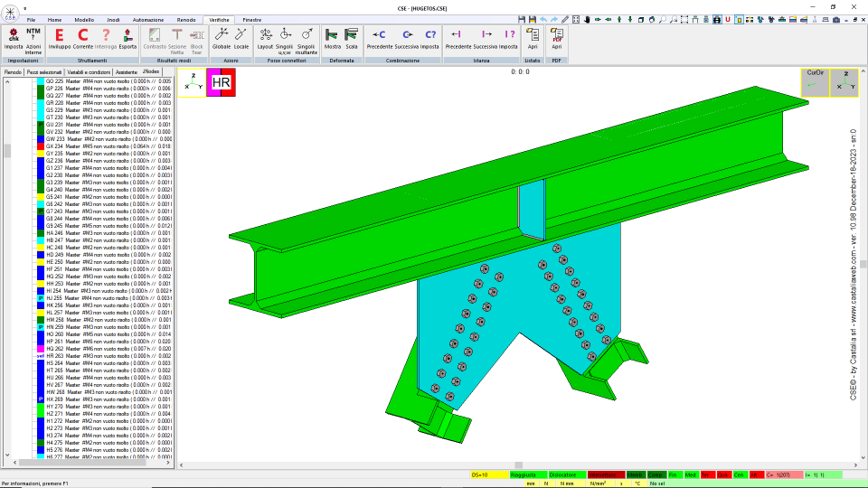Click Singoli u,v,w connector forces icon
Viewport: 868px width, 488px height.
coord(285,41)
